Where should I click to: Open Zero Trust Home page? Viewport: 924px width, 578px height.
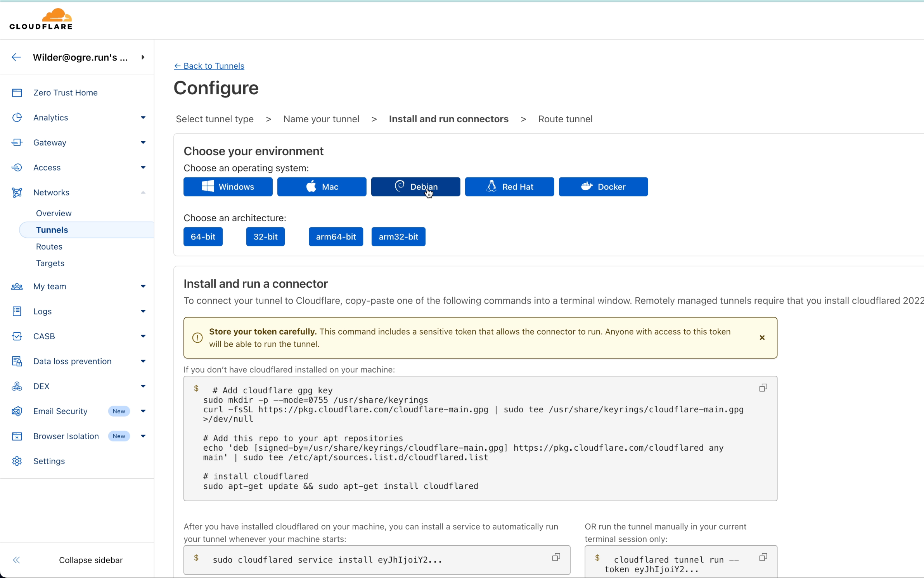[65, 93]
